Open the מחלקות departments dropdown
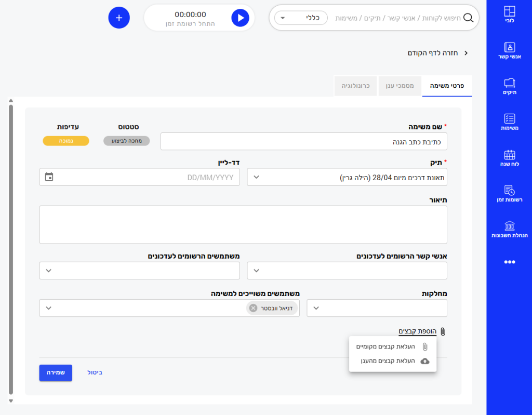The width and height of the screenshot is (532, 415). pos(316,308)
